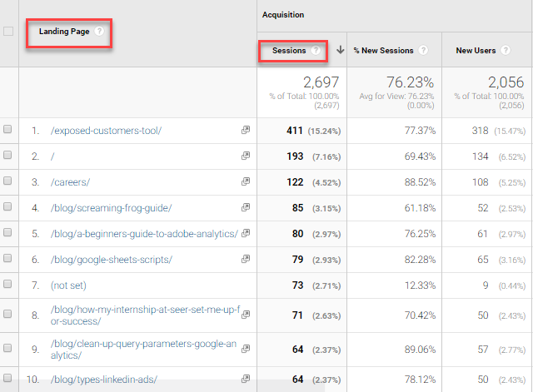The height and width of the screenshot is (392, 533).
Task: Click open-external icon for /careers/ row
Action: 246,182
